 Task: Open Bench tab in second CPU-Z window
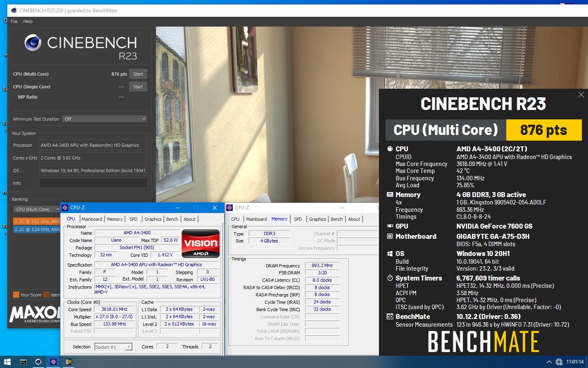(337, 219)
